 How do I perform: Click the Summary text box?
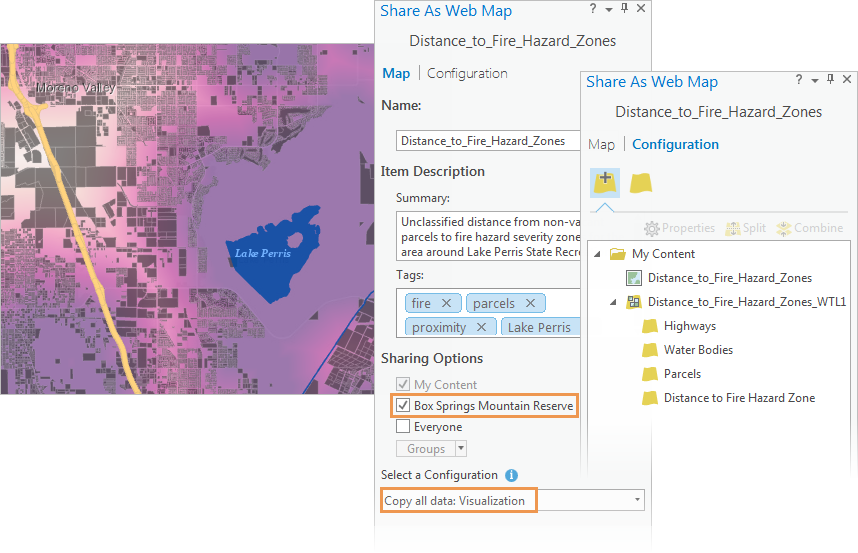[x=488, y=236]
